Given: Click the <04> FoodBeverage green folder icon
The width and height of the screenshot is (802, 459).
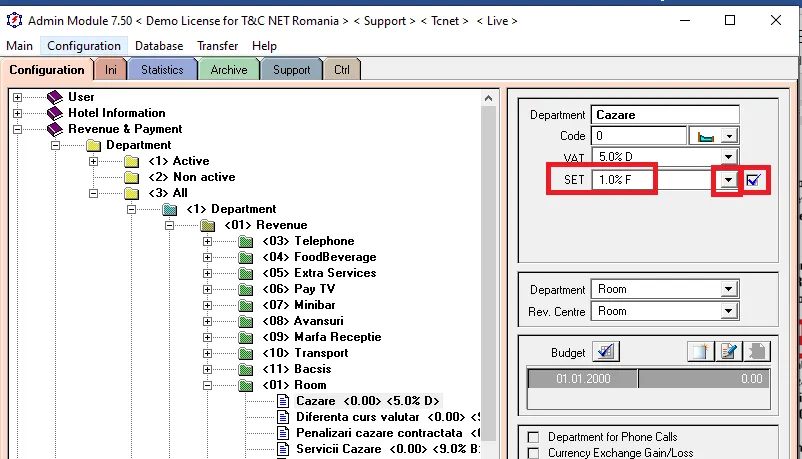Looking at the screenshot, I should 246,257.
